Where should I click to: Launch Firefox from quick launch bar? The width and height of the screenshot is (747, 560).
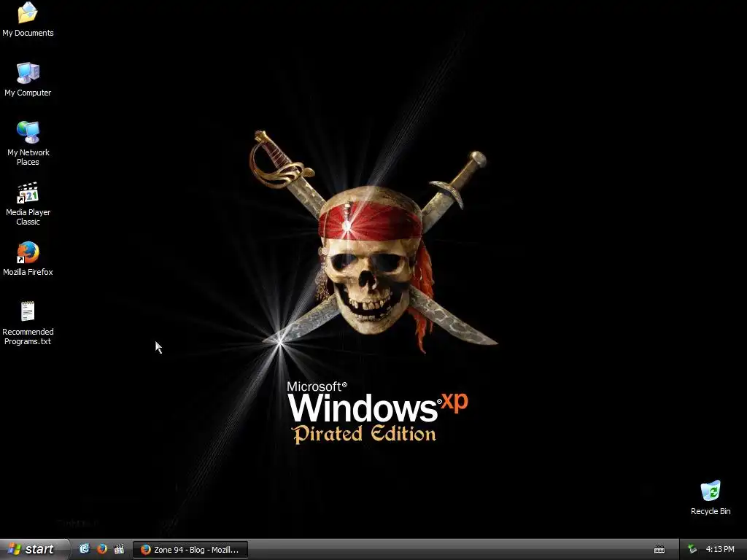102,549
